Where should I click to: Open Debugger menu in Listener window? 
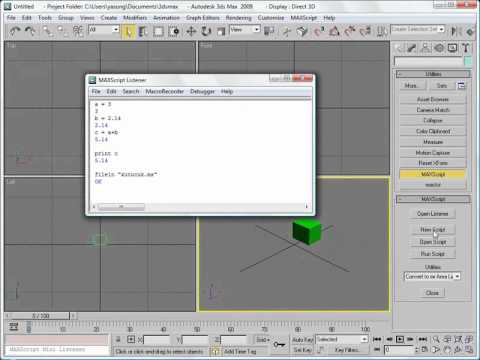(202, 91)
